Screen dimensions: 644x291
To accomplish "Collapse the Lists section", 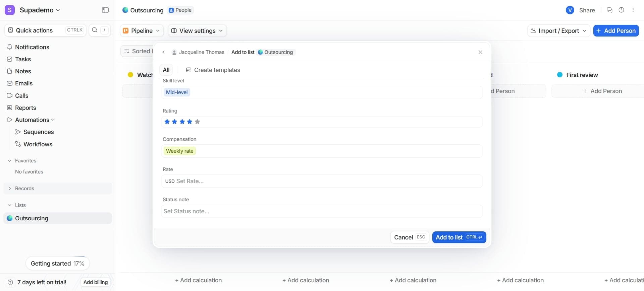I will (10, 205).
